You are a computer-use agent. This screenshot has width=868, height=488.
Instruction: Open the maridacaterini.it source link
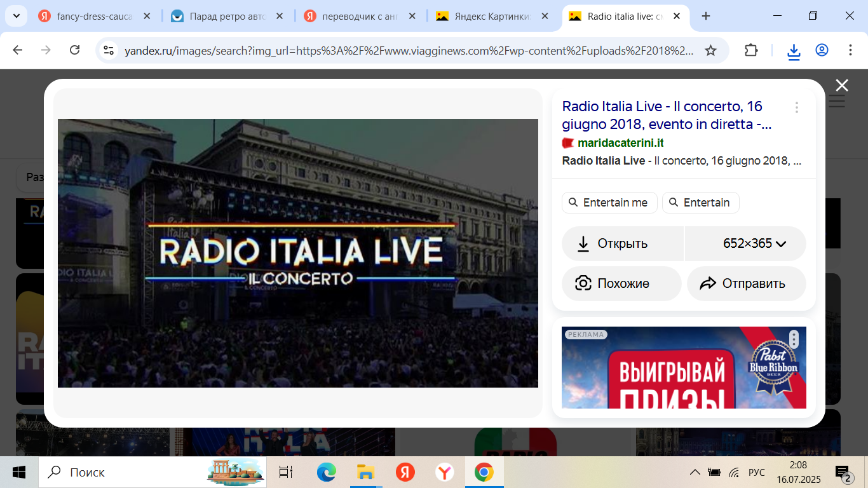pyautogui.click(x=620, y=143)
